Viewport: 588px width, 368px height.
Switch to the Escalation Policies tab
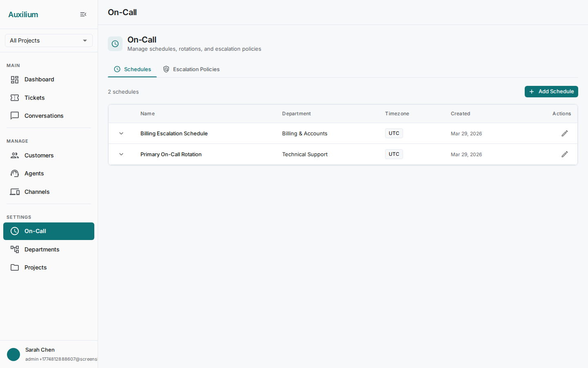[191, 70]
